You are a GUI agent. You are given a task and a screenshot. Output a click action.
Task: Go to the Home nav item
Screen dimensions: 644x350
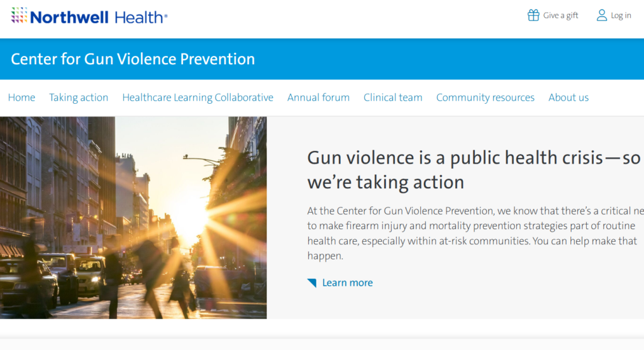pyautogui.click(x=21, y=98)
